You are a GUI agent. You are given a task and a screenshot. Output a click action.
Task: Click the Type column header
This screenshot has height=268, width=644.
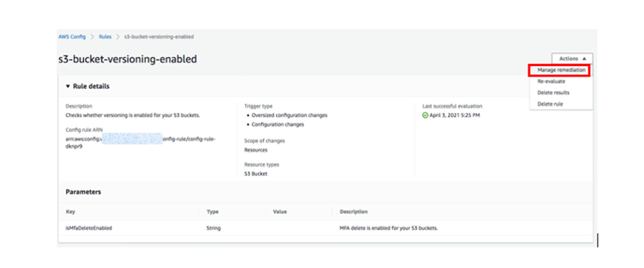[x=212, y=212]
